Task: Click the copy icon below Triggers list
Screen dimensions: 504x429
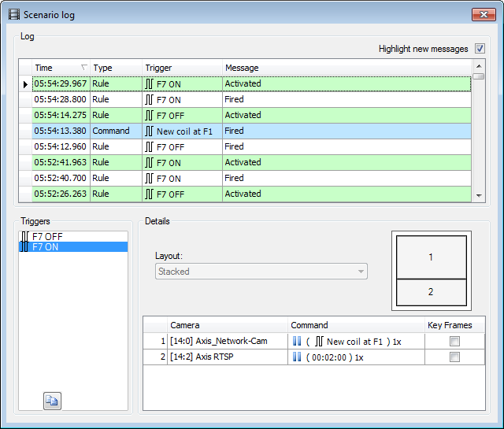Action: pos(52,401)
